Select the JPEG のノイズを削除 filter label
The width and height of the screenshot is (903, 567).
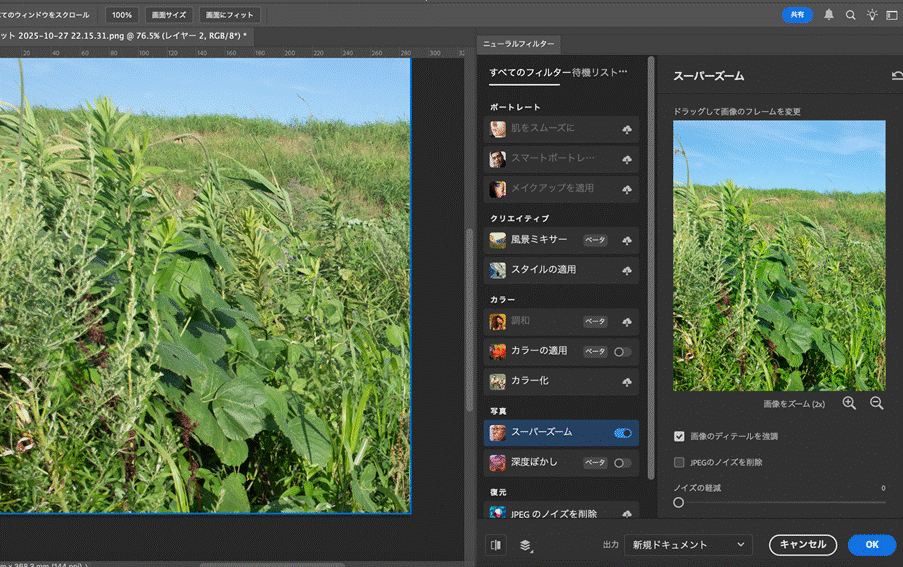[x=554, y=514]
